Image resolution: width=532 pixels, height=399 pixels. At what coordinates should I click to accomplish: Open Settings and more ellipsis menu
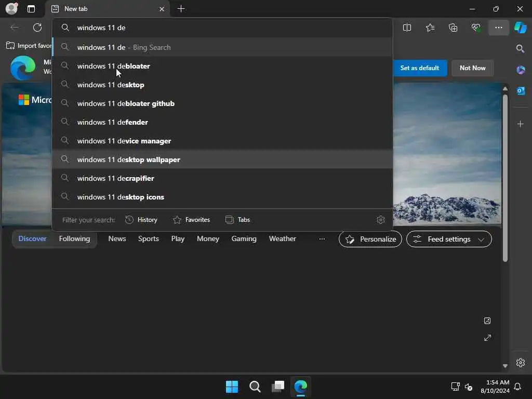(498, 28)
